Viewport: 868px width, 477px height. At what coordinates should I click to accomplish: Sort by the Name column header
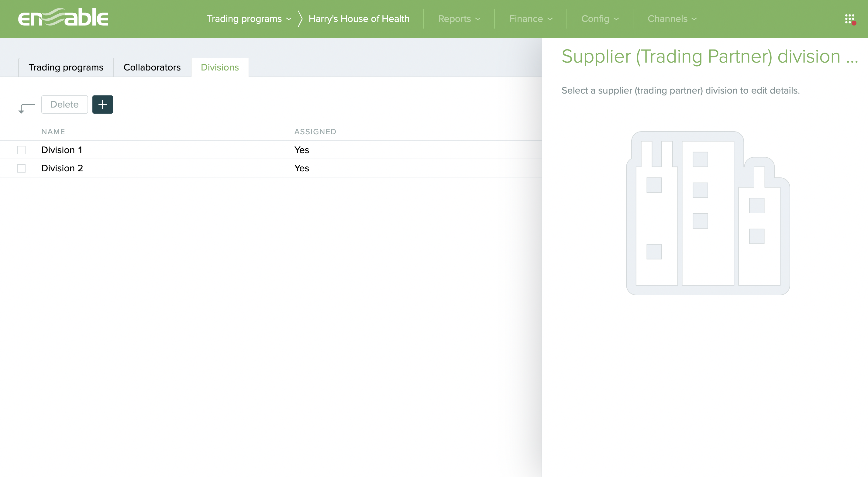[53, 132]
